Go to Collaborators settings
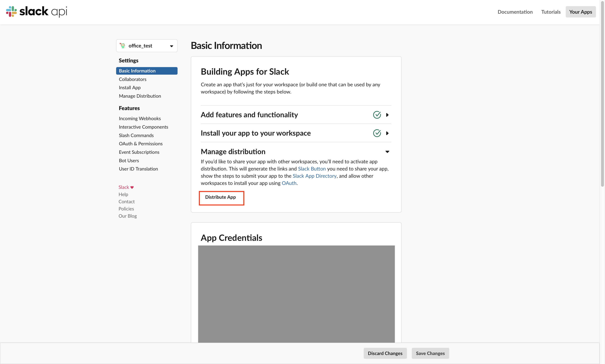The image size is (605, 364). (133, 79)
